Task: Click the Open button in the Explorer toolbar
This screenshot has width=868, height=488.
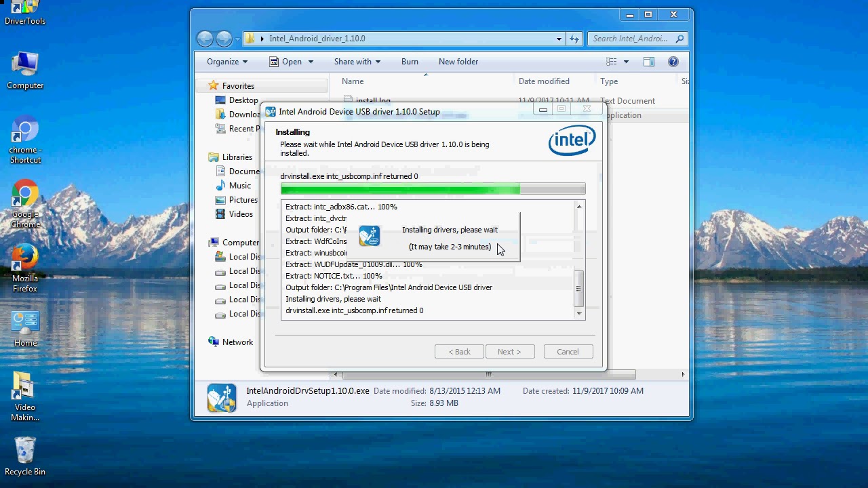Action: tap(285, 62)
